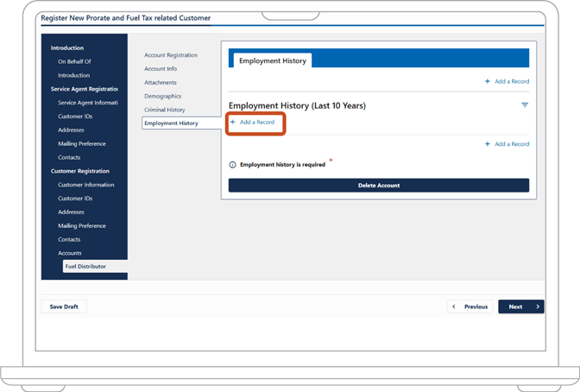This screenshot has width=580, height=392.
Task: Click the Save Draft button
Action: (x=64, y=307)
